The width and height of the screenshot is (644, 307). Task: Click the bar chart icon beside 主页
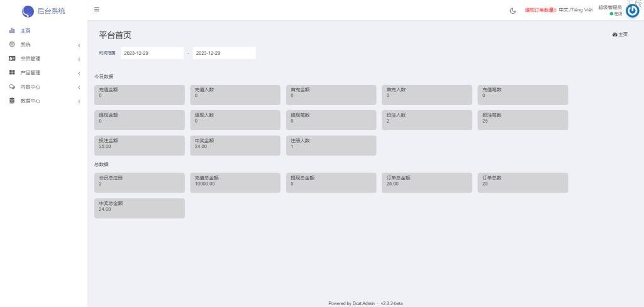point(12,31)
